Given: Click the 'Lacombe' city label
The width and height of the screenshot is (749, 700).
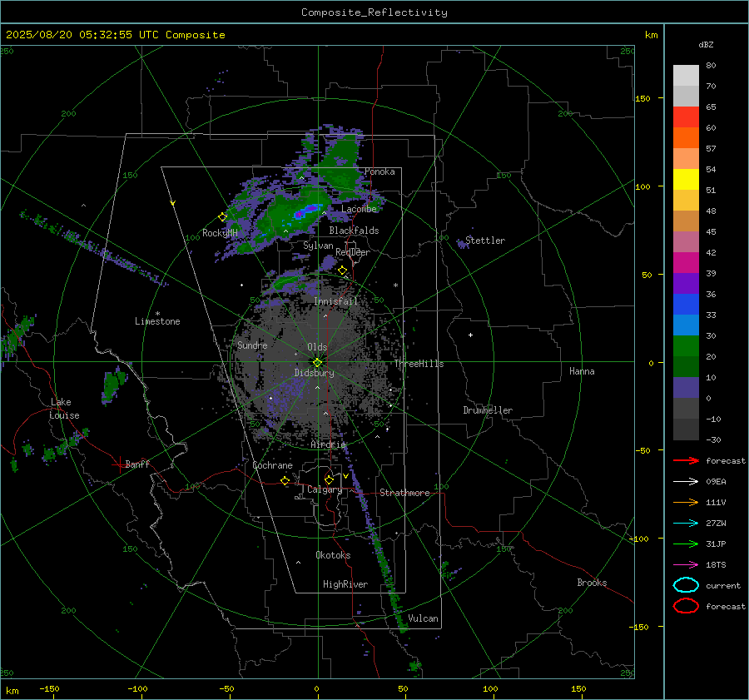Looking at the screenshot, I should 359,209.
